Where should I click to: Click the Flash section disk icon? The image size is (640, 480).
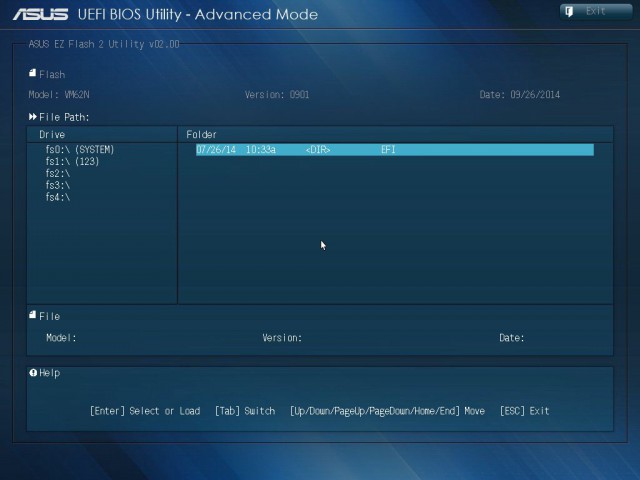(x=33, y=73)
